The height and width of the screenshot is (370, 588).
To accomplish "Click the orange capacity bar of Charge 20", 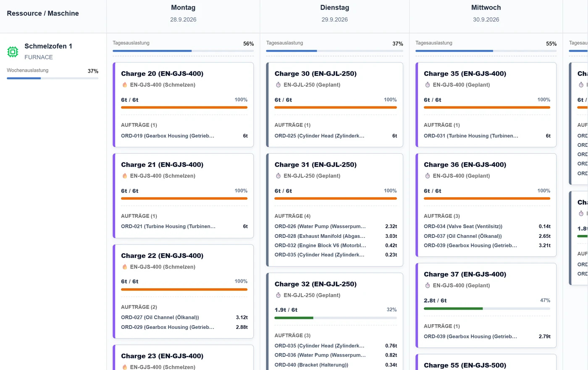I will point(184,107).
